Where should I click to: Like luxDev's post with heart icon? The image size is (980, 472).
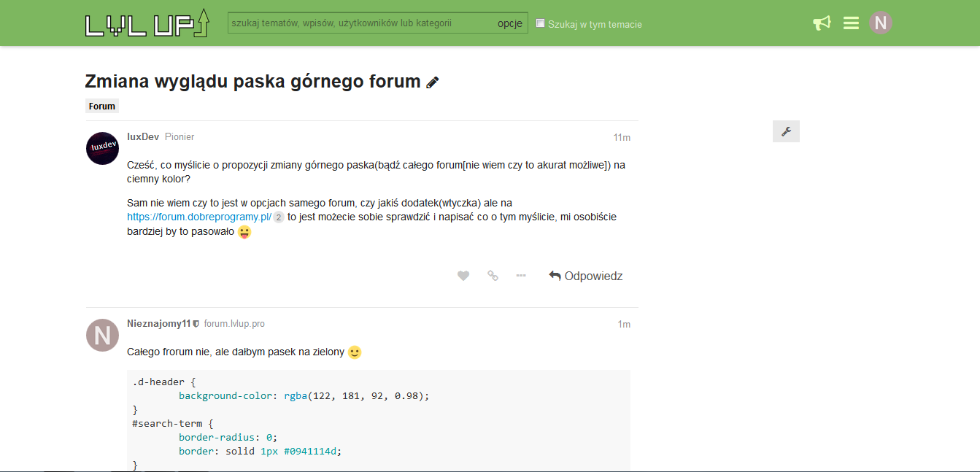463,276
